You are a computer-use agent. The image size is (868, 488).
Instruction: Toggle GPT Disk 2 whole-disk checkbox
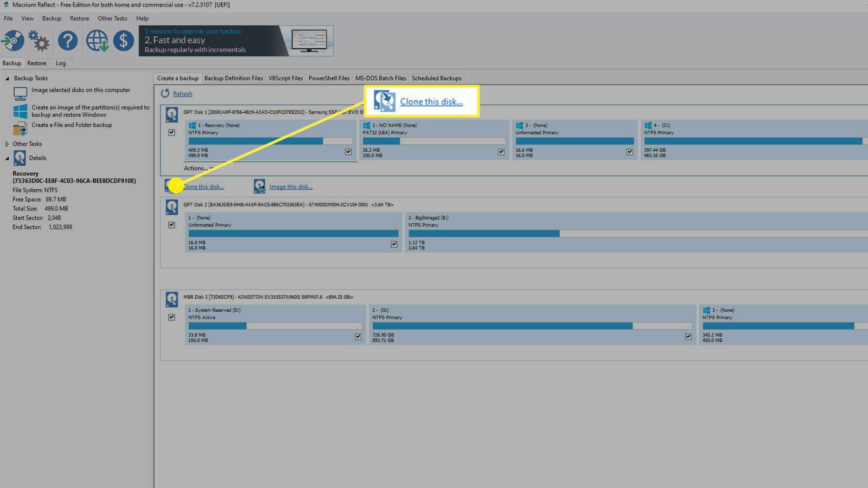coord(171,224)
